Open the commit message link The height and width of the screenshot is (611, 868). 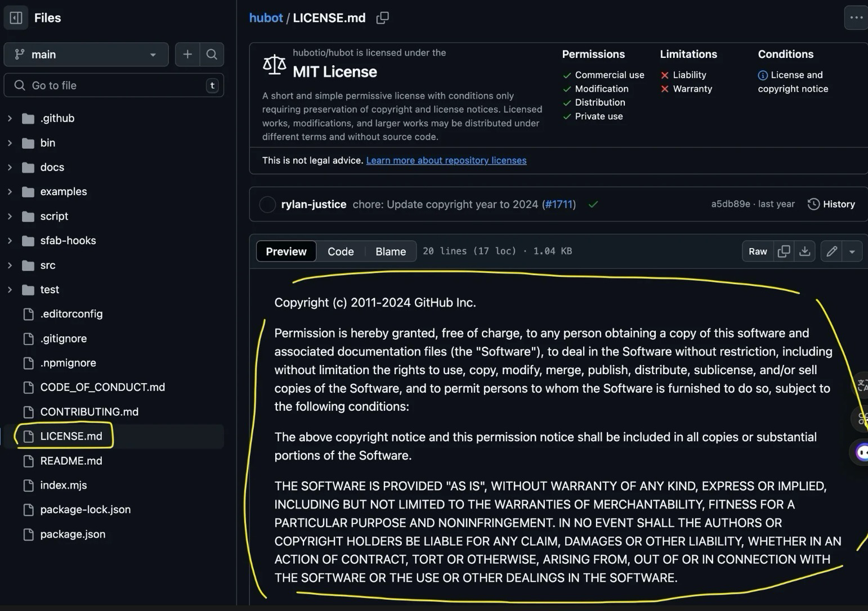[445, 204]
